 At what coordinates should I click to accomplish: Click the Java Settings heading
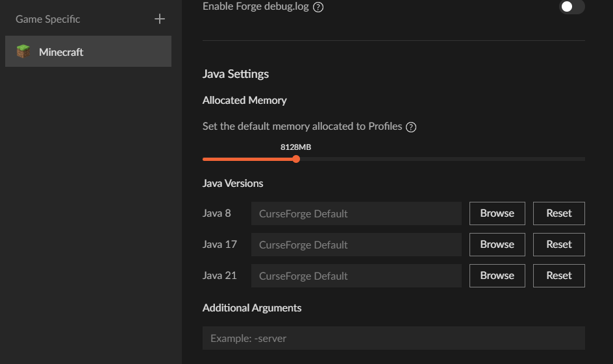pyautogui.click(x=235, y=74)
